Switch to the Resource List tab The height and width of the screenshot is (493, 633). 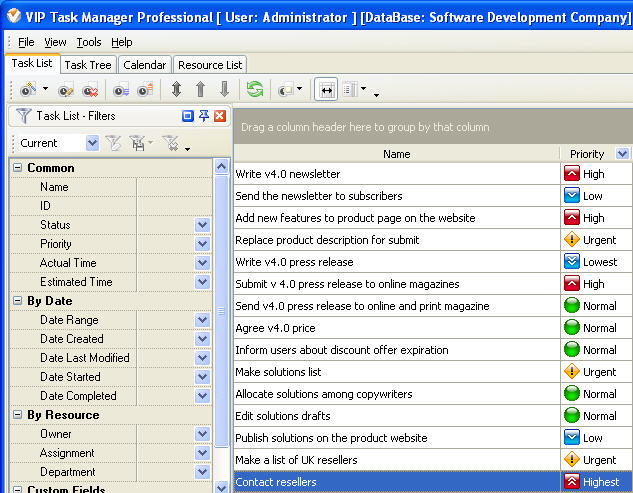pyautogui.click(x=210, y=65)
